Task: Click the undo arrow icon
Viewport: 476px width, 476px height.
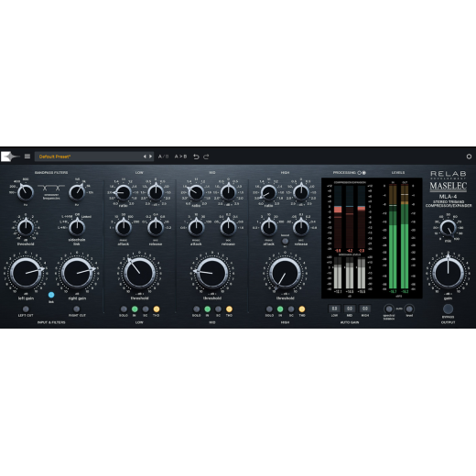Action: pos(196,157)
